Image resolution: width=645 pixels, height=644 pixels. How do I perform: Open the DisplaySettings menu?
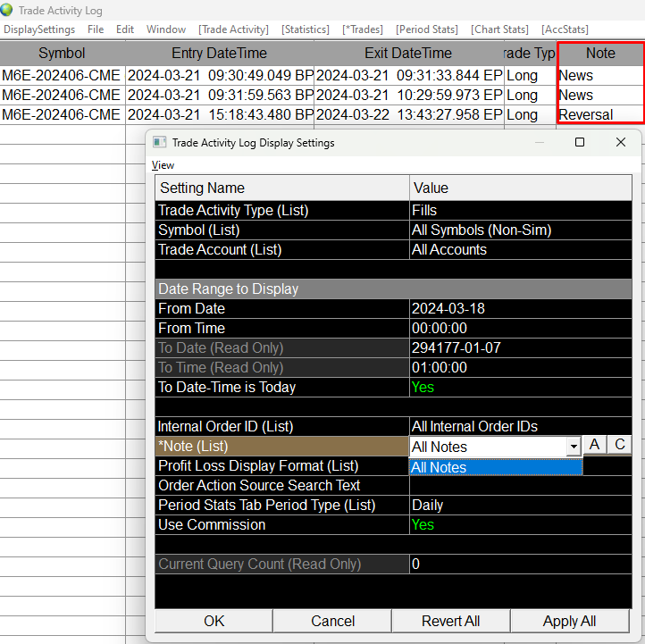coord(39,29)
